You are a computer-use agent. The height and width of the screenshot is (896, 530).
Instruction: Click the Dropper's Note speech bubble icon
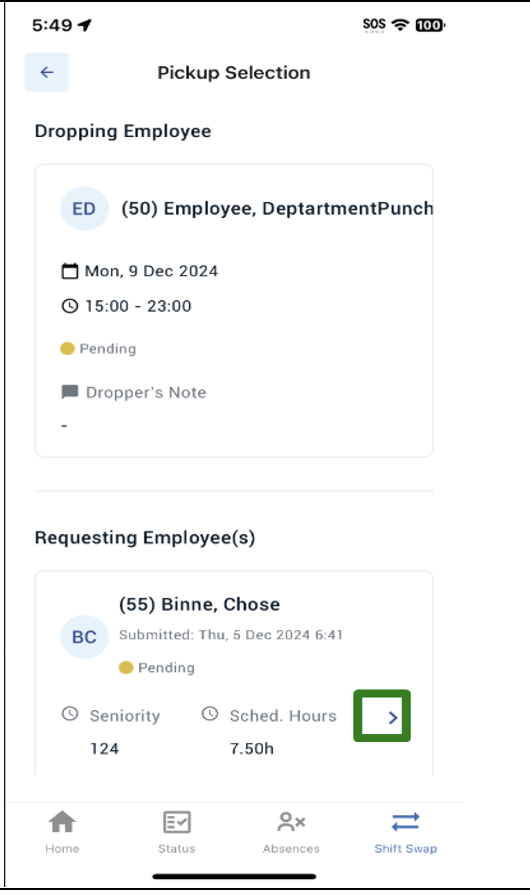[x=70, y=392]
